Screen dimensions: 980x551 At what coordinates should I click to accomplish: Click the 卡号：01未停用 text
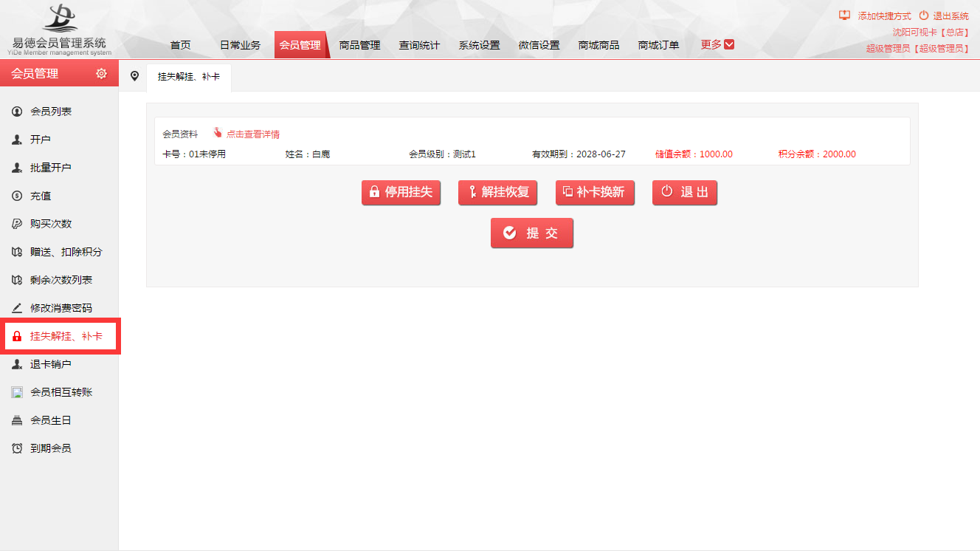pyautogui.click(x=194, y=154)
